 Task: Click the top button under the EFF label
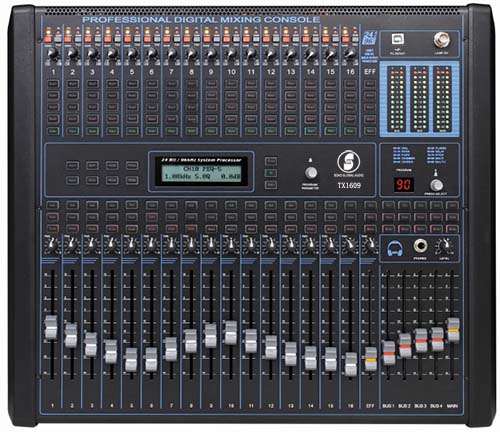coord(370,84)
